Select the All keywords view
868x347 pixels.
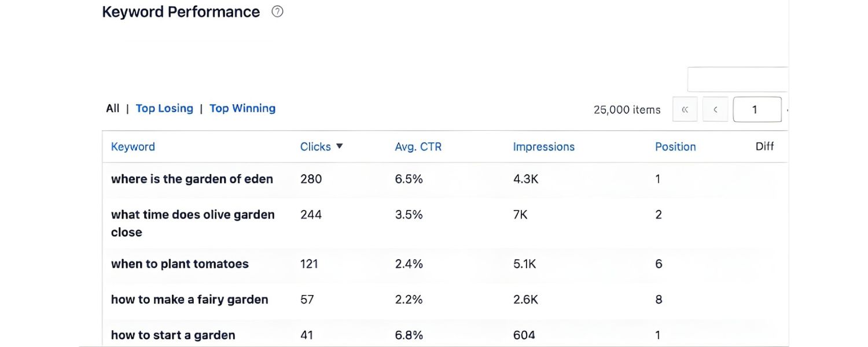(x=112, y=108)
